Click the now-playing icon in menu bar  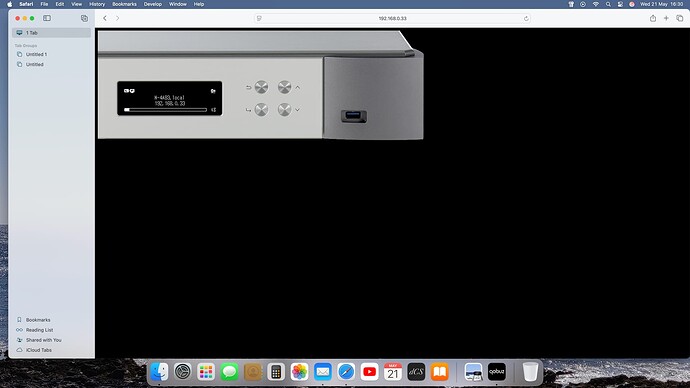(583, 4)
